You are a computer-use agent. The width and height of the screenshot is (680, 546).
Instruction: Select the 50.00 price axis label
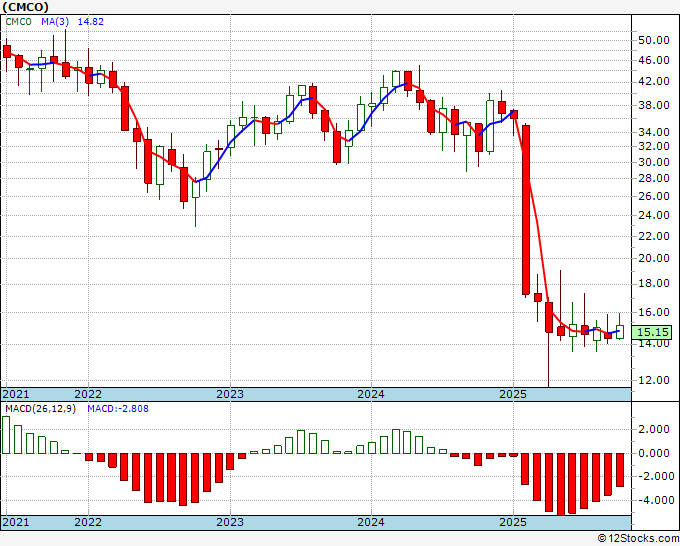[654, 40]
